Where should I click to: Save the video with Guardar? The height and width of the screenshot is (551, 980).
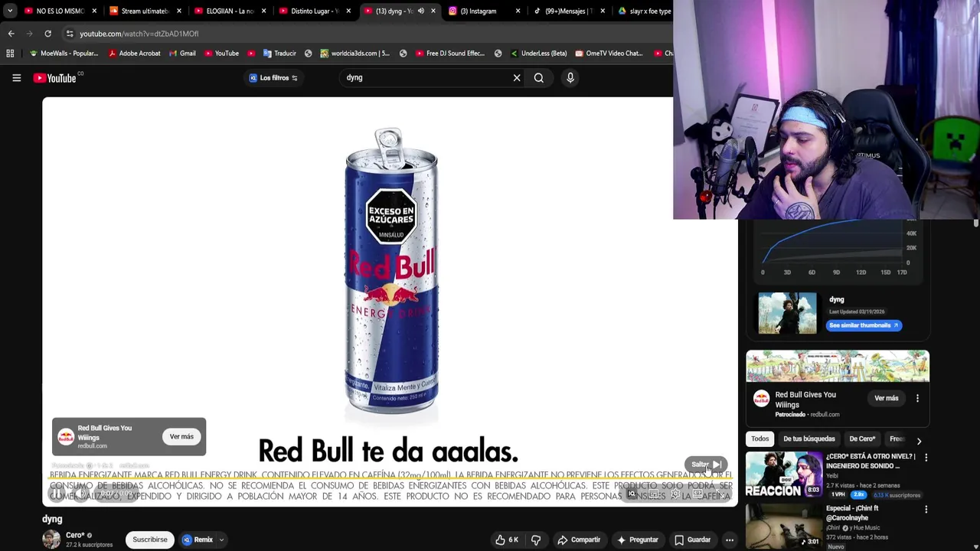pos(692,540)
